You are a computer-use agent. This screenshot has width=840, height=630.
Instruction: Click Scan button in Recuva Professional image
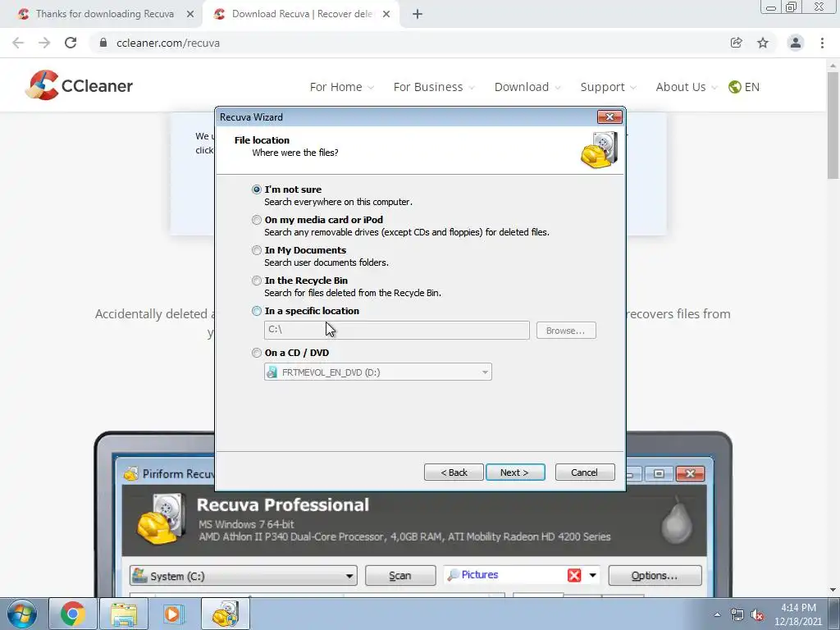[400, 575]
